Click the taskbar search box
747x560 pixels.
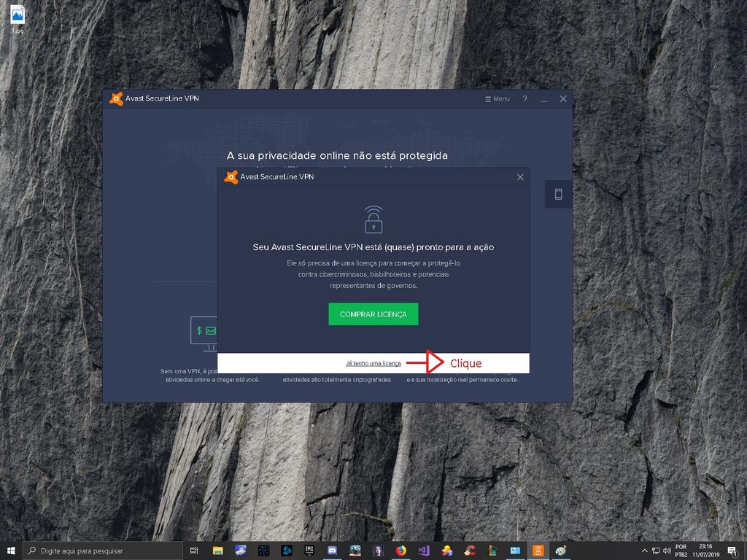102,551
